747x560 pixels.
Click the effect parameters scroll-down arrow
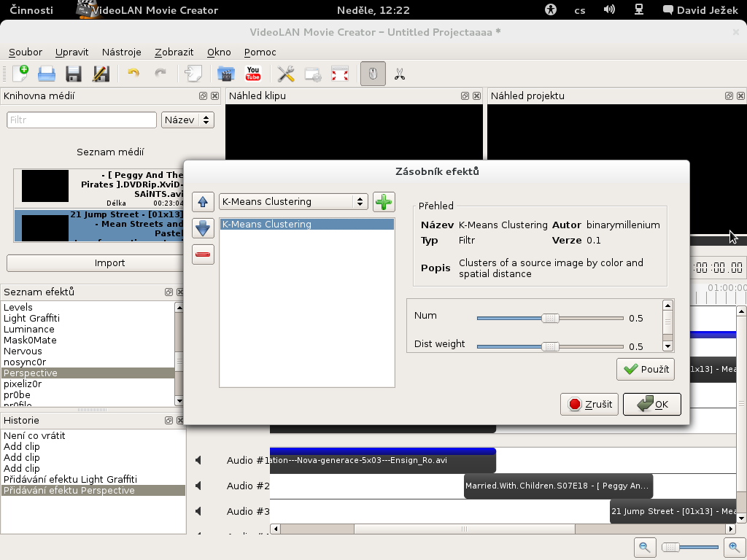668,346
